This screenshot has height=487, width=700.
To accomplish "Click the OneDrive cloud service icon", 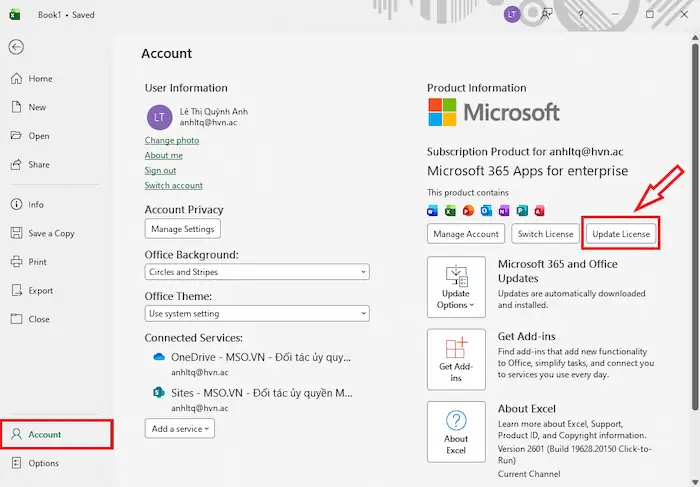I will point(158,356).
